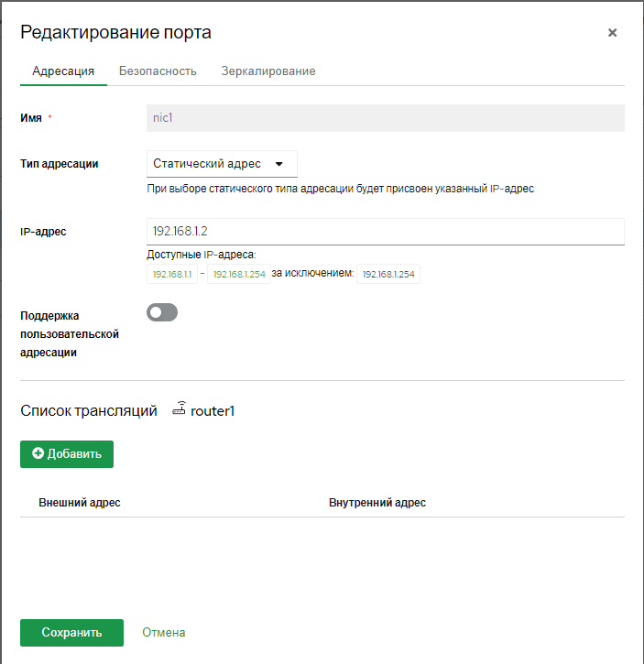This screenshot has width=644, height=664.
Task: Select the green 192.168.1.254 range end chip
Action: tap(239, 274)
